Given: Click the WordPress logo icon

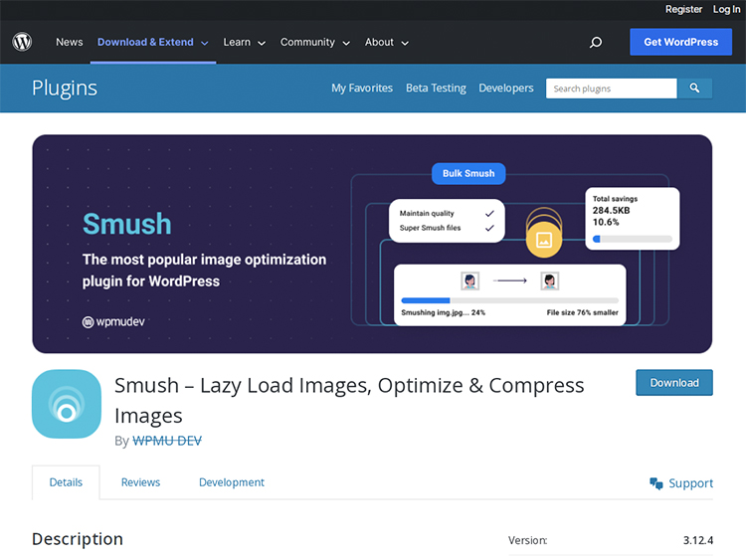Looking at the screenshot, I should [x=22, y=42].
